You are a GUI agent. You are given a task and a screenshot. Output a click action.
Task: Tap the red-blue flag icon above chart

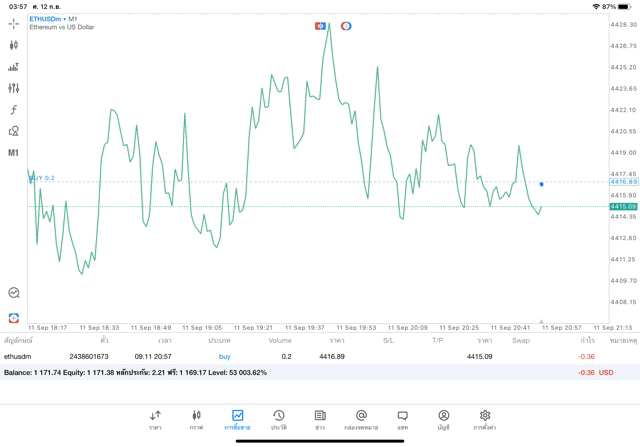321,25
